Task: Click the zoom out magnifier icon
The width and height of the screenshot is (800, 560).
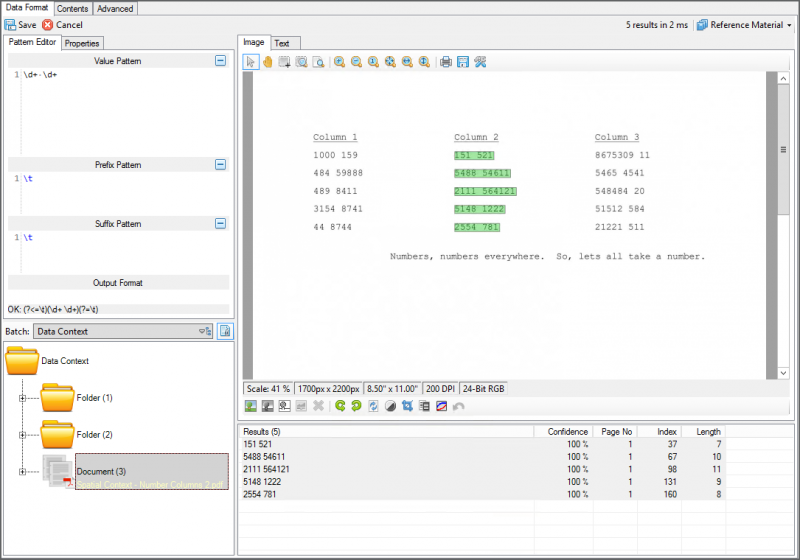Action: [x=356, y=62]
